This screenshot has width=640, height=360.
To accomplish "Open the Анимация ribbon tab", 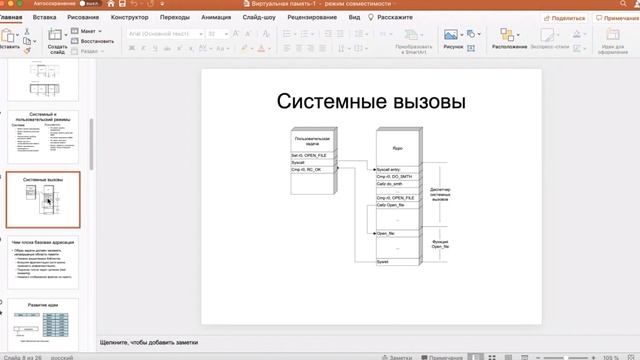I will pyautogui.click(x=216, y=18).
